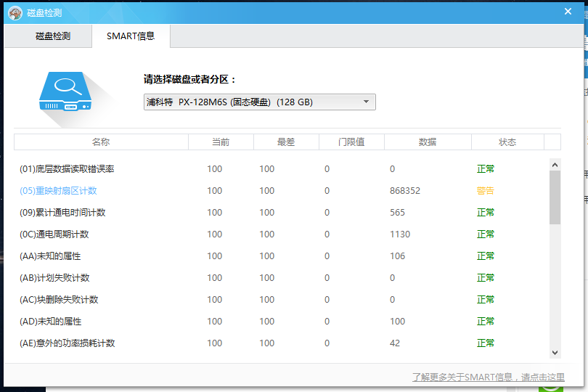Click the 门限值 column header
Screen dimensions: 588x392
coord(351,142)
